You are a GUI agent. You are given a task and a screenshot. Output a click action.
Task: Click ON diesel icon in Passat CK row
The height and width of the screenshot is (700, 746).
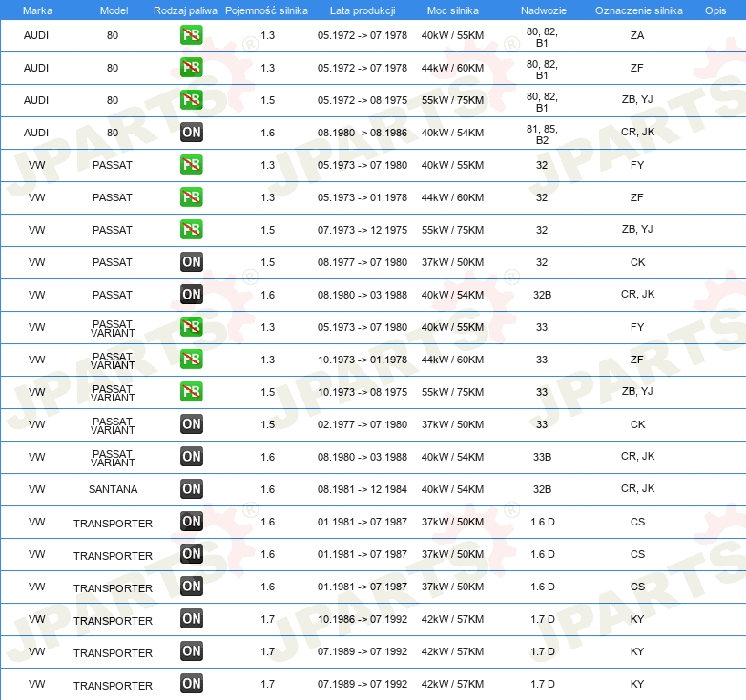pos(191,262)
